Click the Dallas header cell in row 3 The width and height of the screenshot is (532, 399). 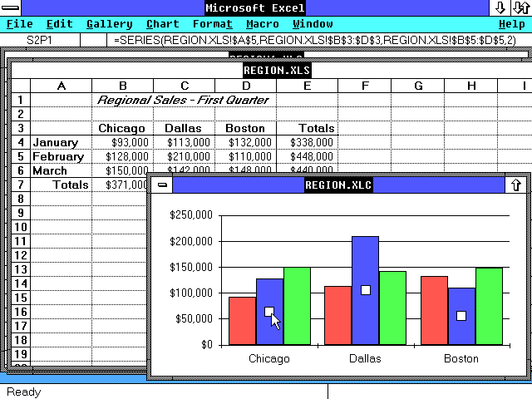[184, 128]
